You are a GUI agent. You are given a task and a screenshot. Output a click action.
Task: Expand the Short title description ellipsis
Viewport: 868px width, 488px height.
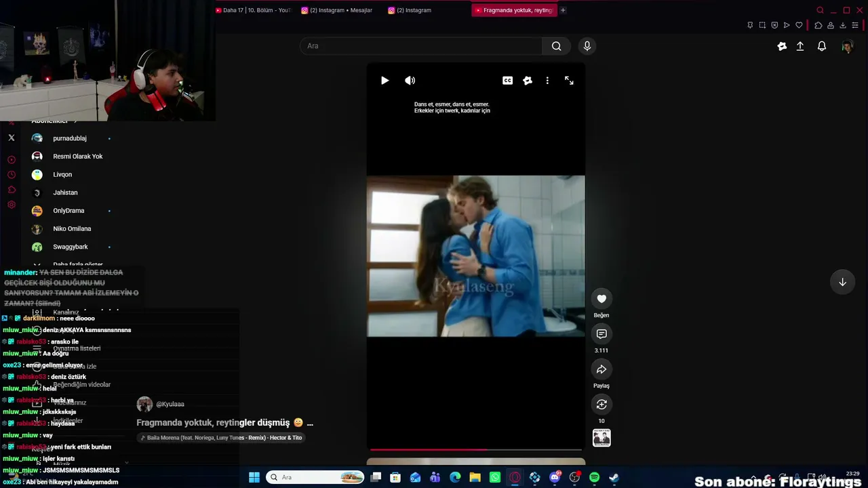tap(310, 423)
